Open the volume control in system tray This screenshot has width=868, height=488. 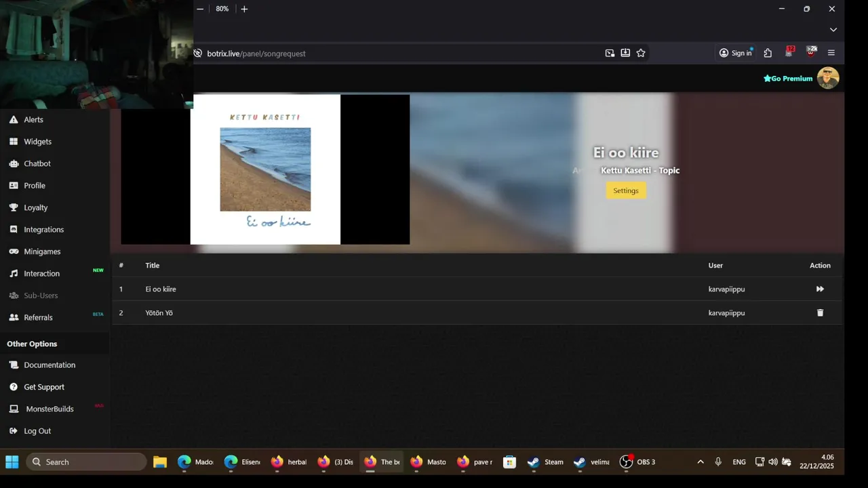tap(773, 462)
